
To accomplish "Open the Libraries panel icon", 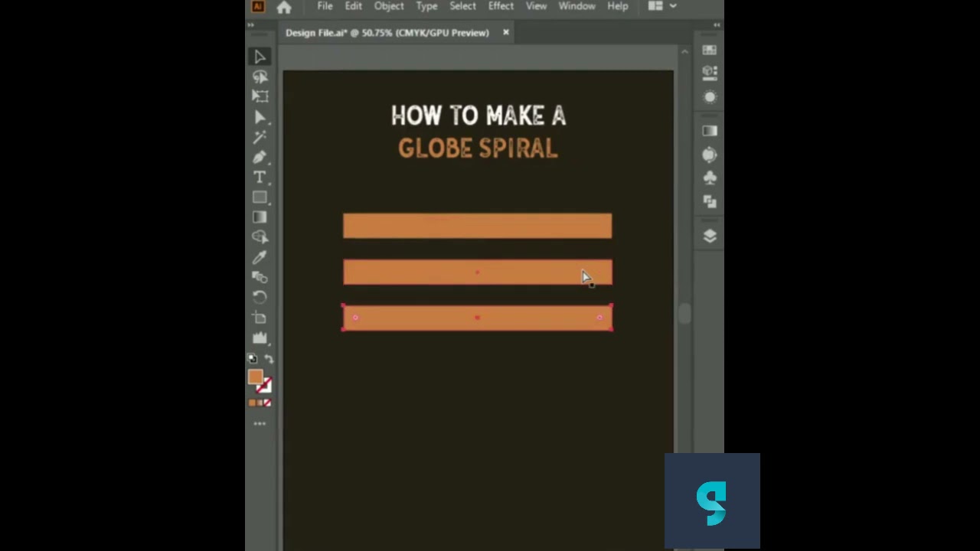I will point(709,72).
